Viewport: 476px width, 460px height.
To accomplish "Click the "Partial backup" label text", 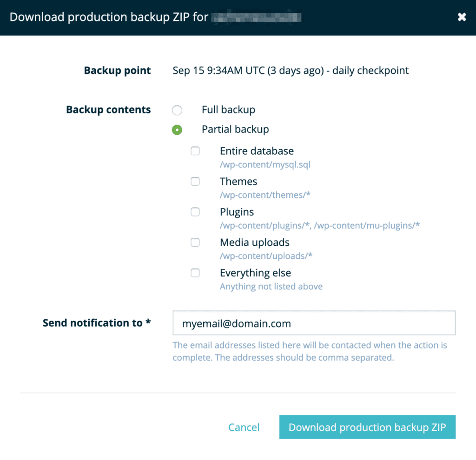I will tap(235, 130).
